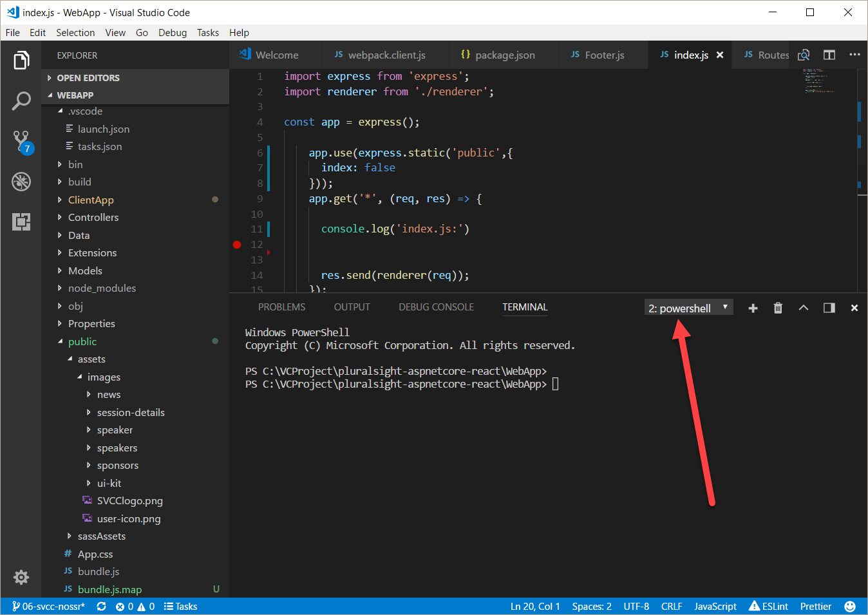
Task: Click the editor minimap preview
Action: pyautogui.click(x=818, y=81)
